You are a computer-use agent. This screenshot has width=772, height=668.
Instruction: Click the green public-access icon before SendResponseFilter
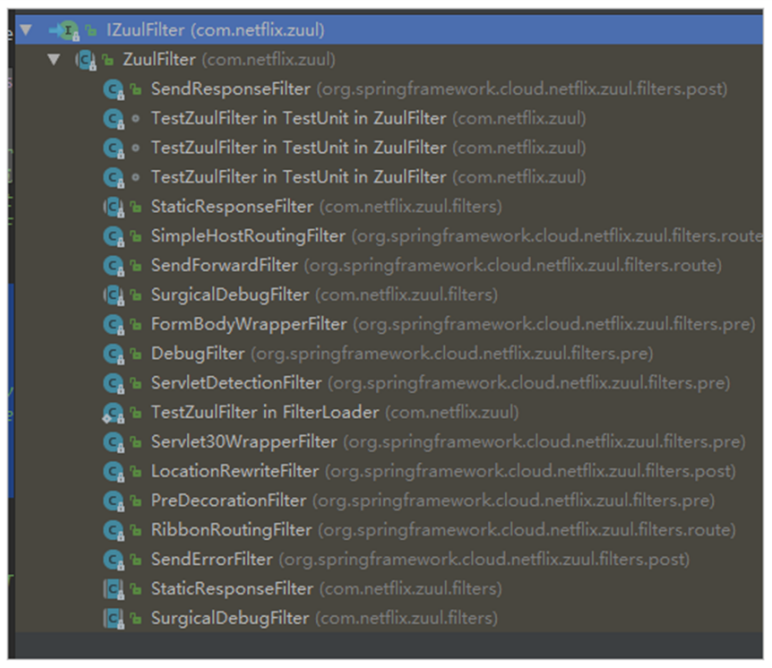pos(135,89)
